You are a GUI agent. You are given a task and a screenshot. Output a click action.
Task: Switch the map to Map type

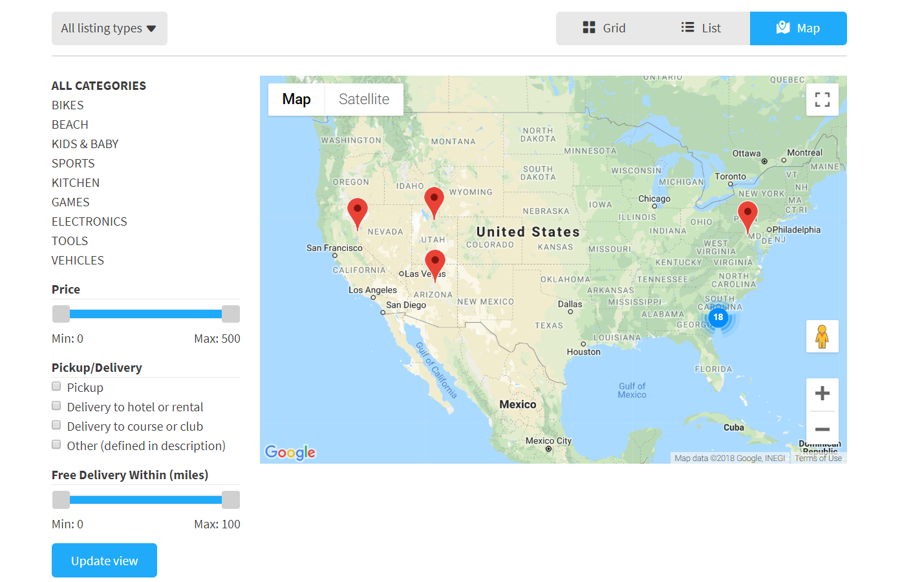coord(296,100)
